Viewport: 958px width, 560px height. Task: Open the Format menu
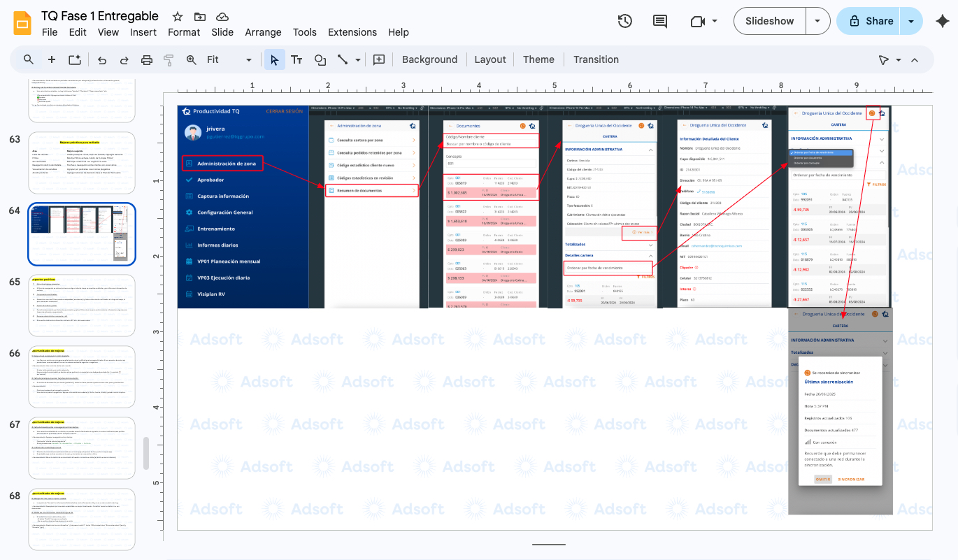[x=184, y=32]
